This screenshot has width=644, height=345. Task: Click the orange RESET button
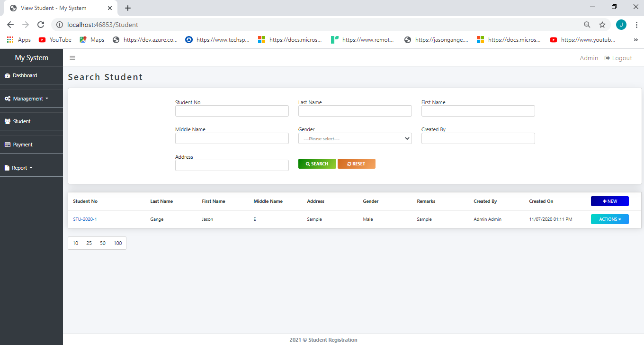pos(357,164)
